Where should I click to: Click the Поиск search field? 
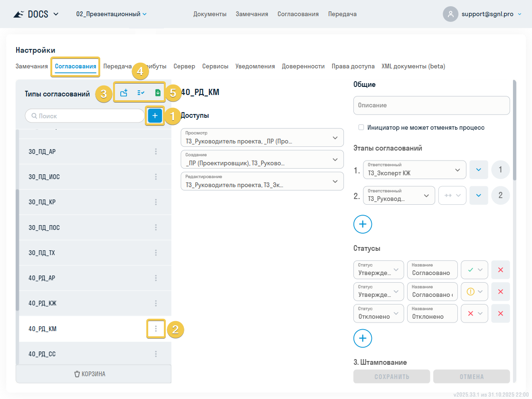coord(85,116)
